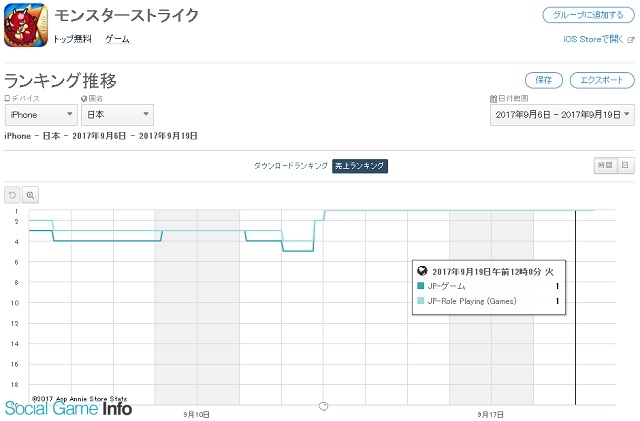Open the 日本 country dropdown

coord(117,115)
